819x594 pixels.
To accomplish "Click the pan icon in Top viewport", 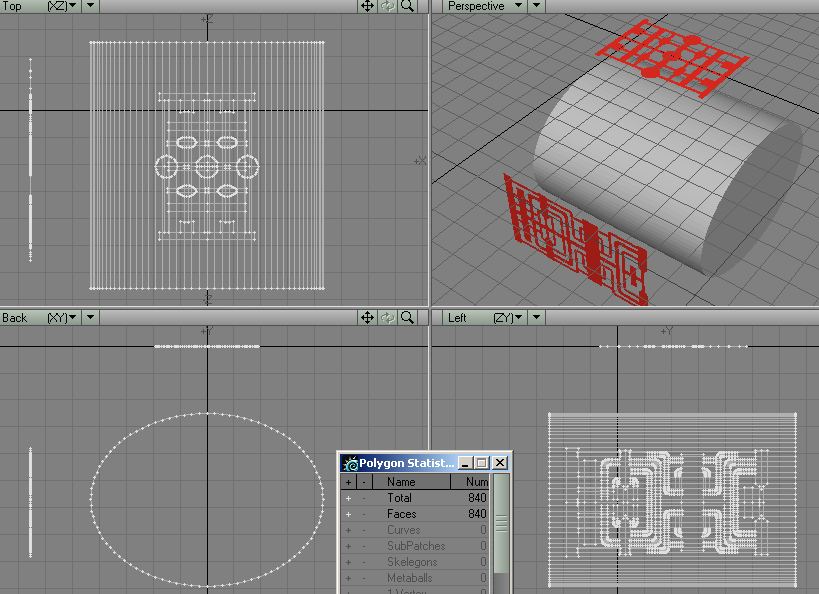I will (x=367, y=6).
